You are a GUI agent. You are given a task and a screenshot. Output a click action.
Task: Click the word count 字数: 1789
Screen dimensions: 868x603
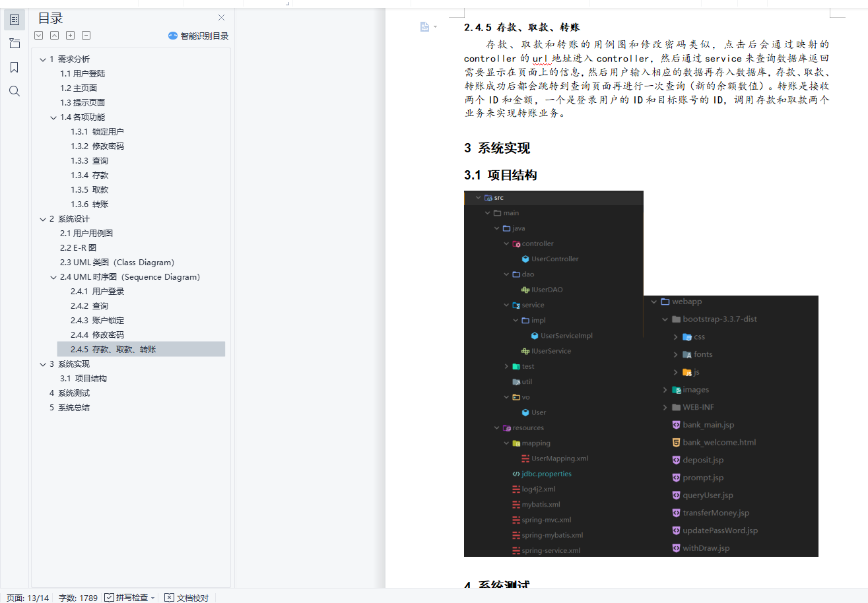[x=79, y=598]
